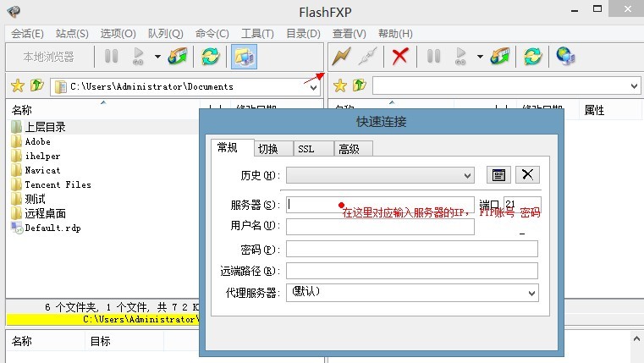Refresh the local pane with green arrows icon
This screenshot has width=644, height=363.
[210, 56]
